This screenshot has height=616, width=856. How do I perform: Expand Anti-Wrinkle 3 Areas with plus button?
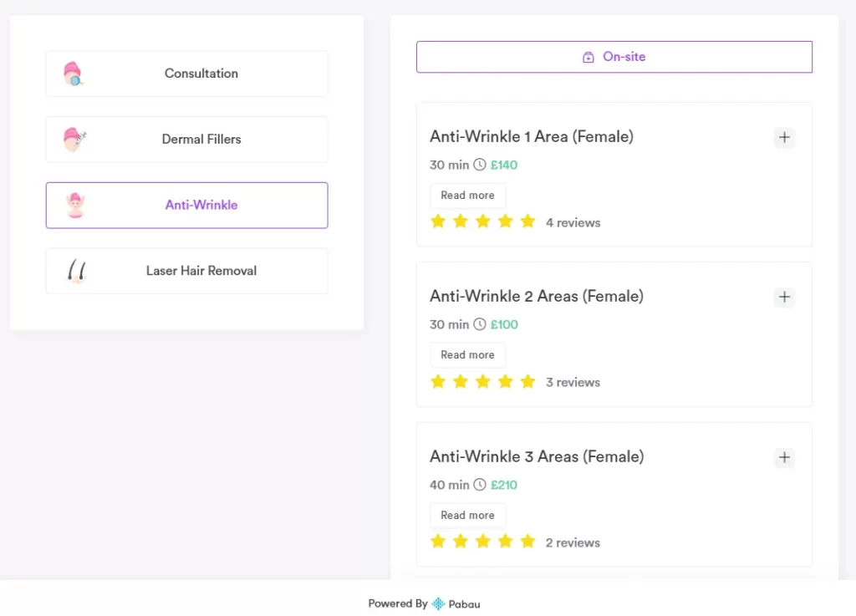click(x=784, y=457)
